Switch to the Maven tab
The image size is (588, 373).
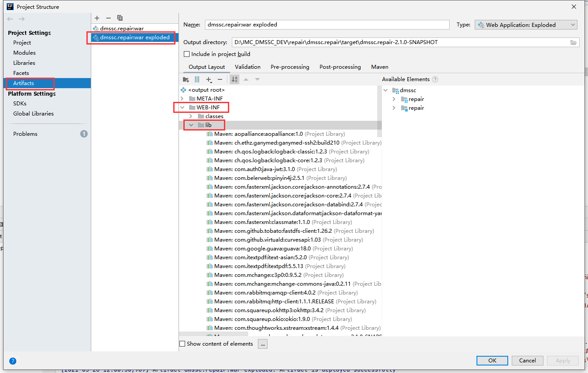[x=380, y=67]
